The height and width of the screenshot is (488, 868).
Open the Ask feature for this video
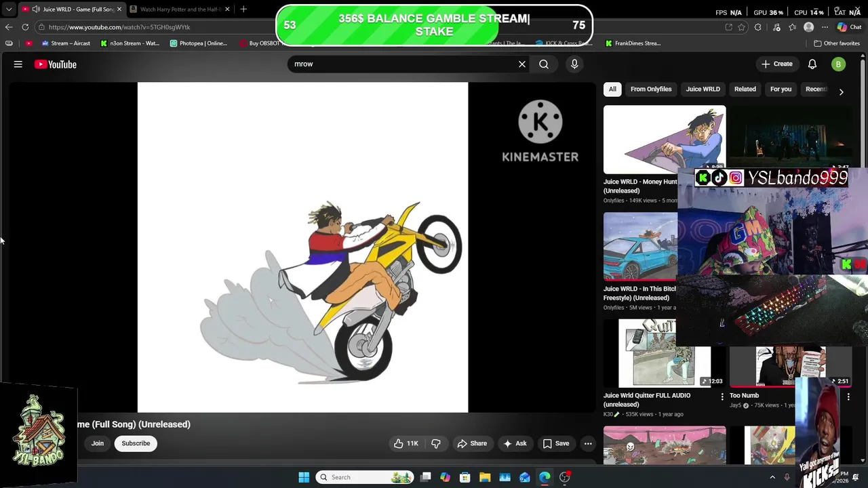515,443
